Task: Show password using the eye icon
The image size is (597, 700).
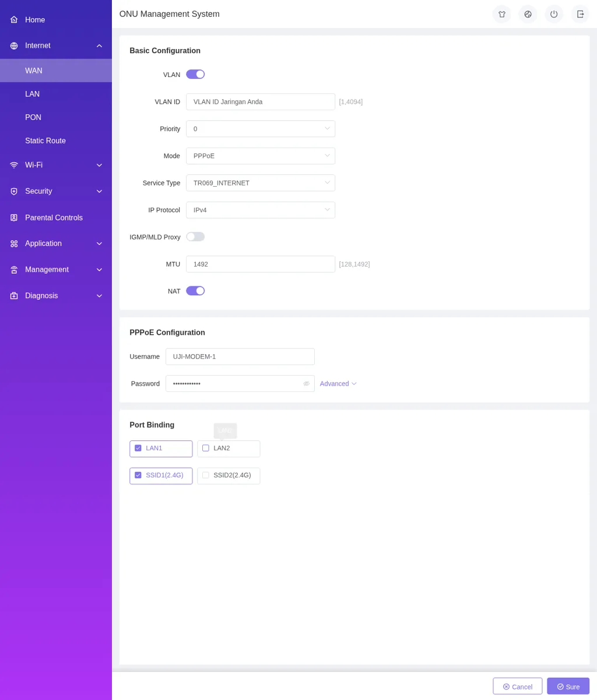Action: pos(307,384)
